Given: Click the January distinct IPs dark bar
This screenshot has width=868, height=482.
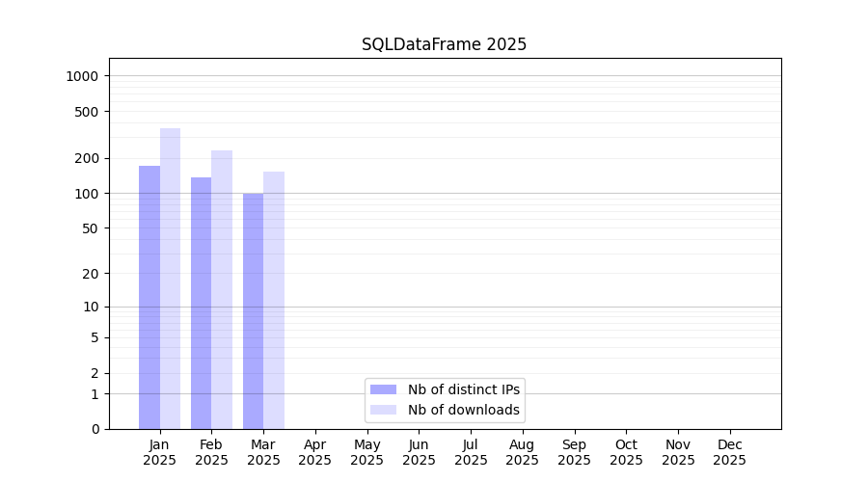Looking at the screenshot, I should coord(149,297).
